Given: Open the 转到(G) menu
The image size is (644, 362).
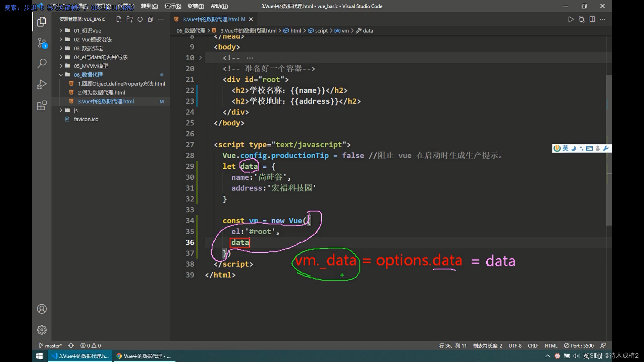Looking at the screenshot, I should [149, 6].
